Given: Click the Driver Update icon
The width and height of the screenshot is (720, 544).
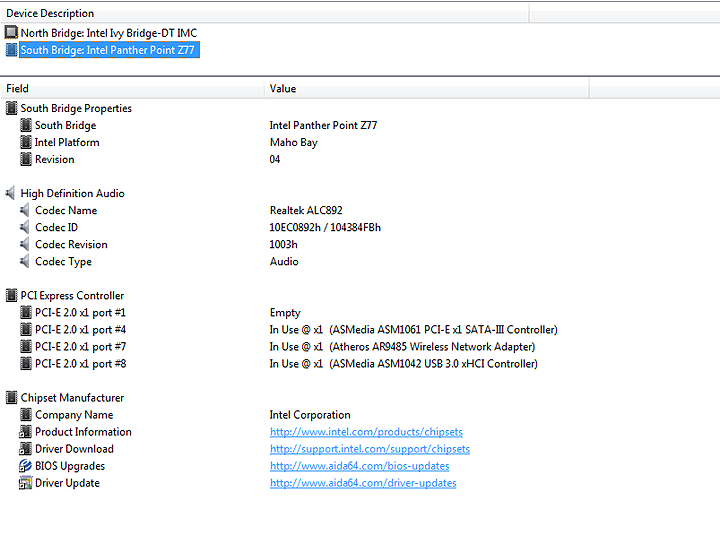Looking at the screenshot, I should point(25,483).
